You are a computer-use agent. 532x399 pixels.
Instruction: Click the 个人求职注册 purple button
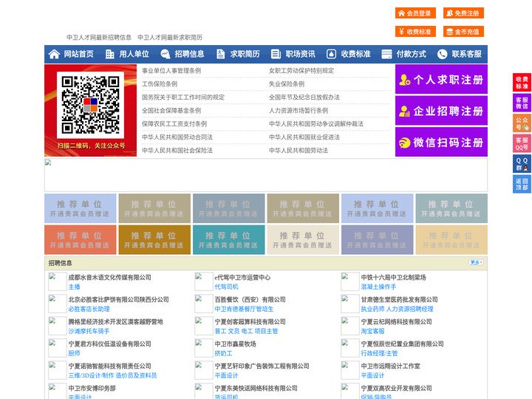[441, 79]
